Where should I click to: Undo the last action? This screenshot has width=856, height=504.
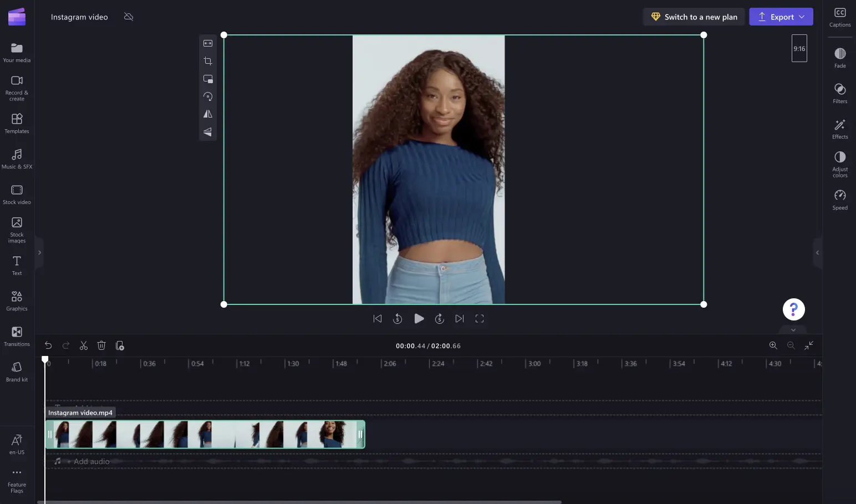click(48, 345)
